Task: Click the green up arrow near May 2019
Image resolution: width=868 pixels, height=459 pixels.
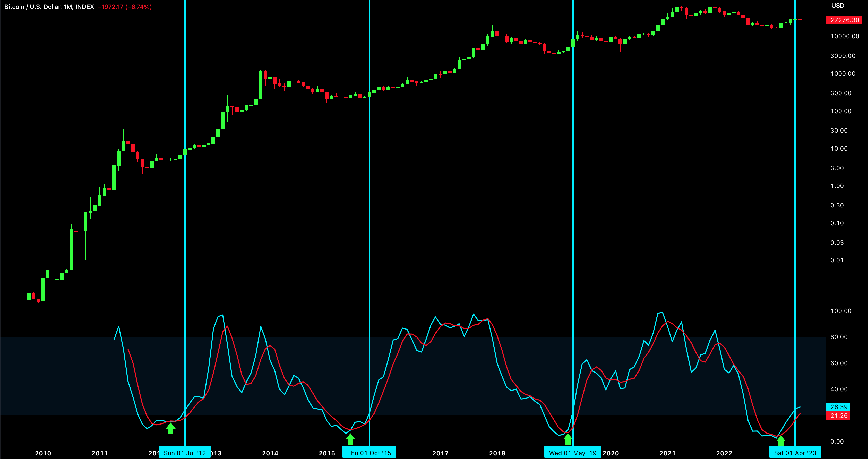Action: point(568,439)
